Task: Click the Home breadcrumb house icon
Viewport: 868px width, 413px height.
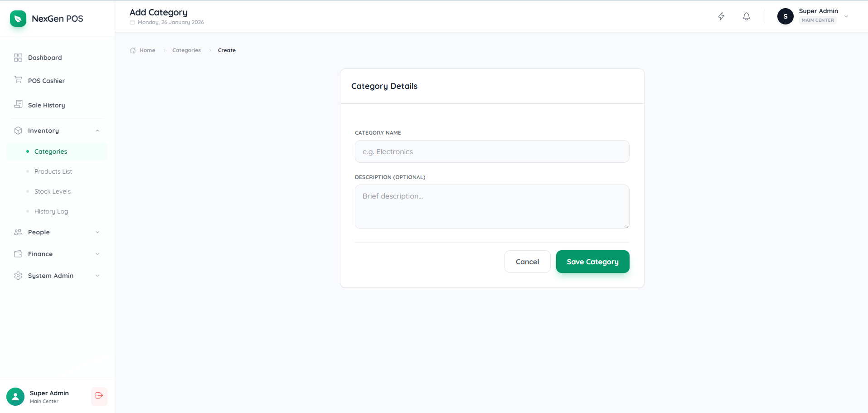Action: (132, 50)
